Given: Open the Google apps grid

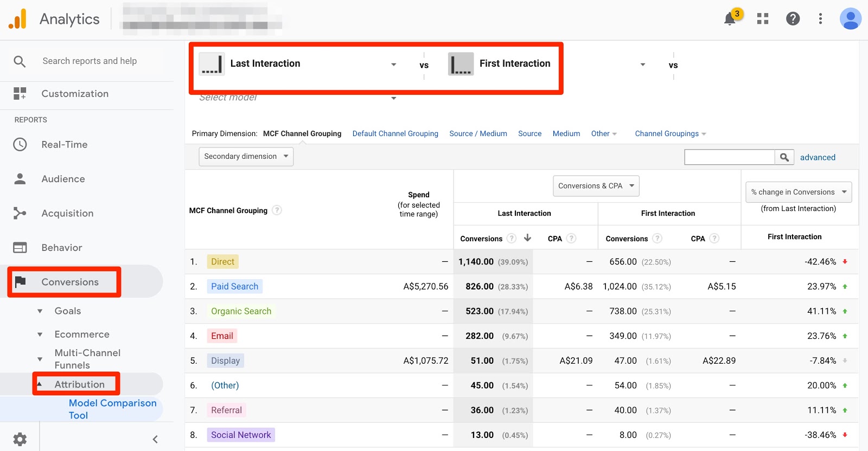Looking at the screenshot, I should [763, 19].
